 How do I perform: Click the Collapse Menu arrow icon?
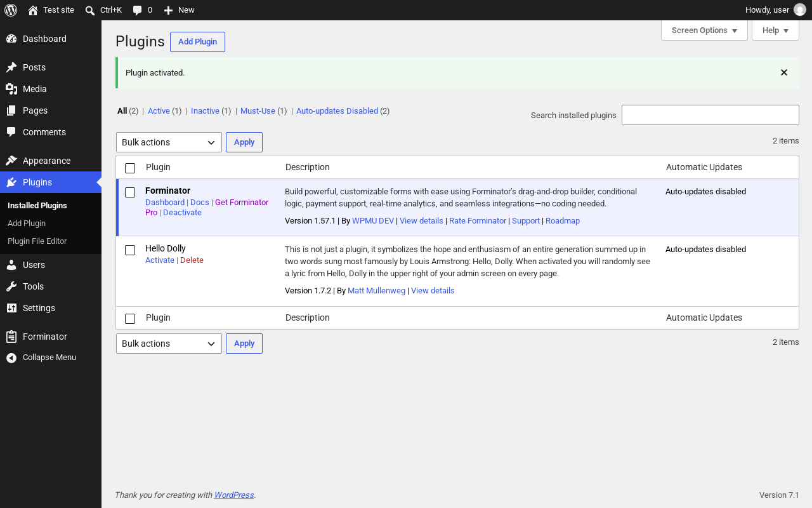pos(11,358)
